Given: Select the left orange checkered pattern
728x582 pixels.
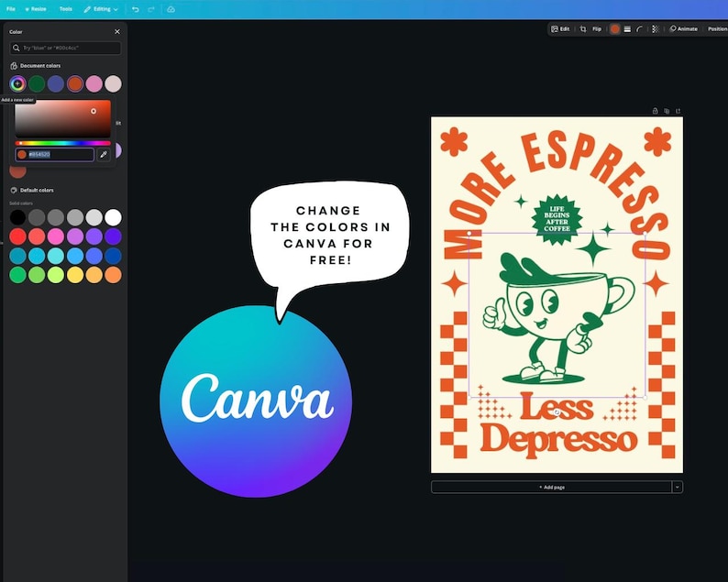Looking at the screenshot, I should pyautogui.click(x=454, y=385).
